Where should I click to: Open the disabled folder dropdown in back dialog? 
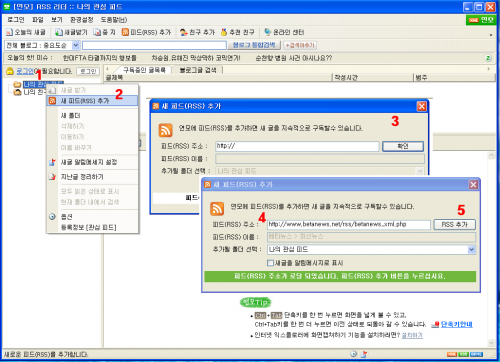tap(420, 171)
